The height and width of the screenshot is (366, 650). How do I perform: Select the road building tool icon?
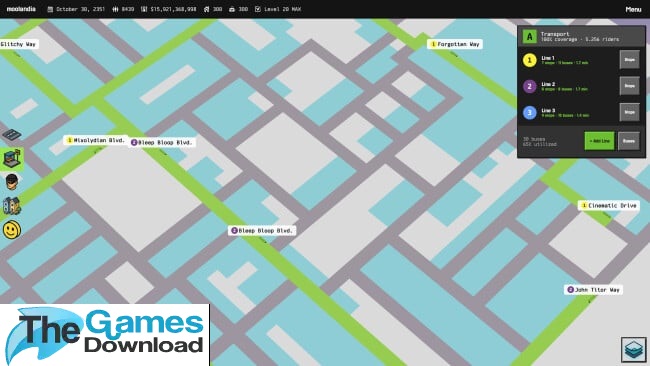pyautogui.click(x=12, y=135)
